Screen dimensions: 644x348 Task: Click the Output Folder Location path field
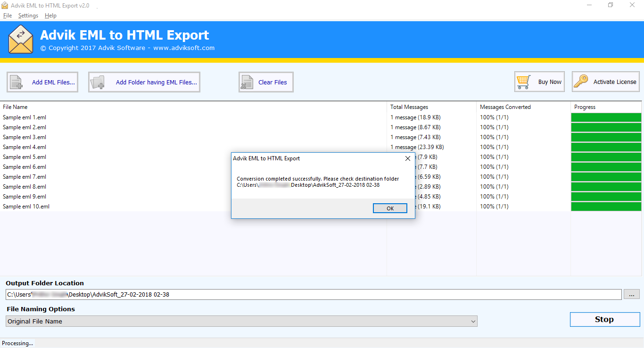coord(314,294)
